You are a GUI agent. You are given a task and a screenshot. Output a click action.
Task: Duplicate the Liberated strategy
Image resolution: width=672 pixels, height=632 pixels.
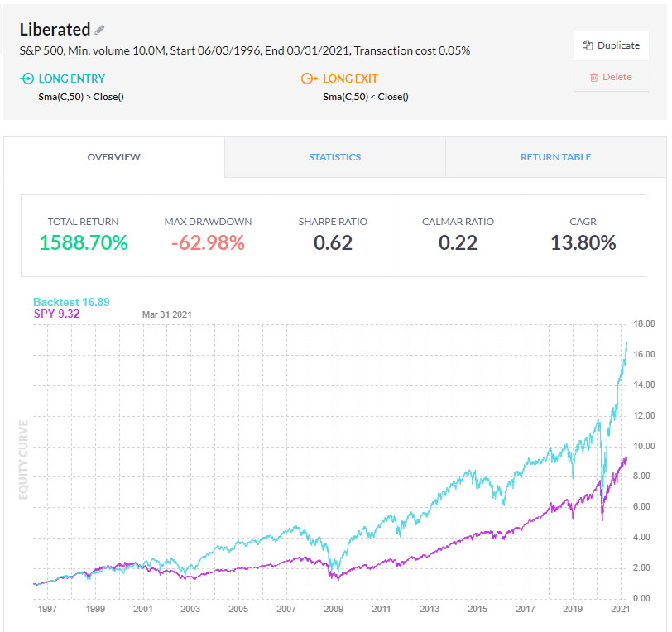tap(612, 45)
